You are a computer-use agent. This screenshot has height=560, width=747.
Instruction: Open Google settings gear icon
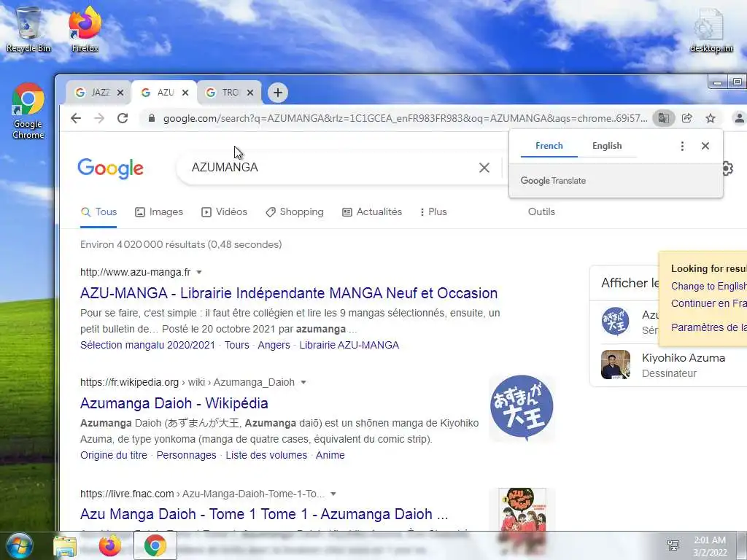click(727, 168)
